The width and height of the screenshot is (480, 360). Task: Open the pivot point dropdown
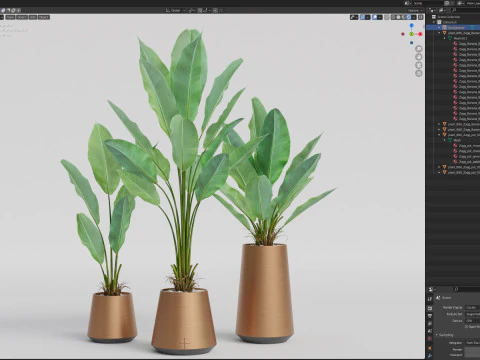click(192, 10)
